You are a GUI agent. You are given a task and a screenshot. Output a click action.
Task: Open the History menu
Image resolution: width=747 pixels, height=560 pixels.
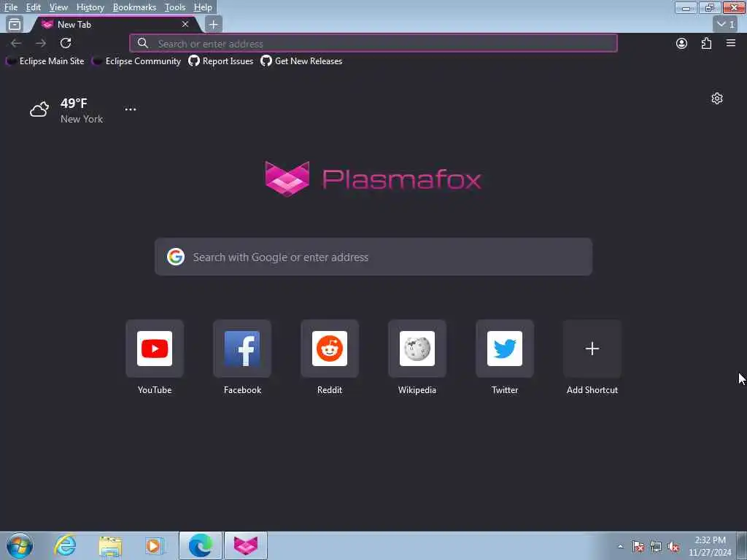(x=90, y=7)
